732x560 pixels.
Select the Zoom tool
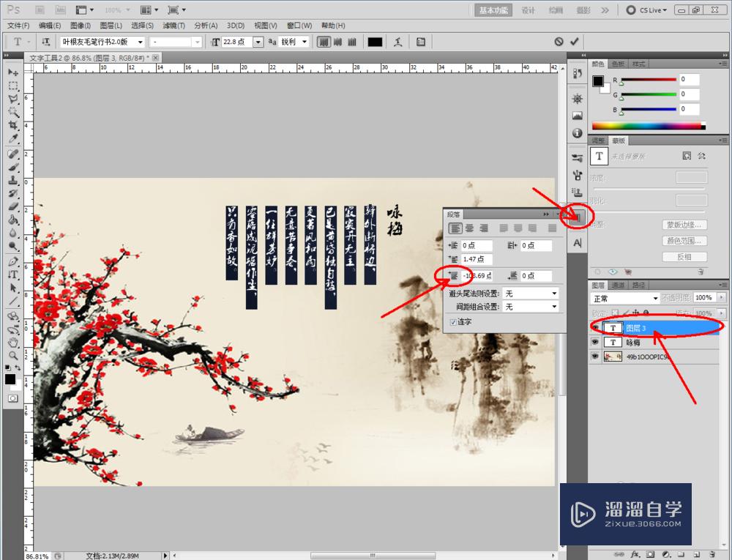(13, 356)
